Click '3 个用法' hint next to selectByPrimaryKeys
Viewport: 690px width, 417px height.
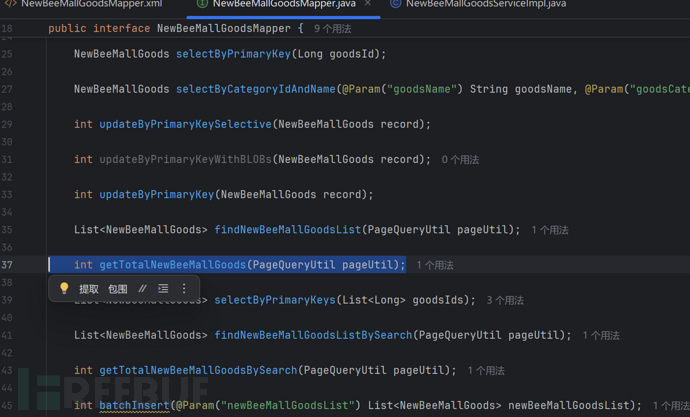(x=505, y=300)
